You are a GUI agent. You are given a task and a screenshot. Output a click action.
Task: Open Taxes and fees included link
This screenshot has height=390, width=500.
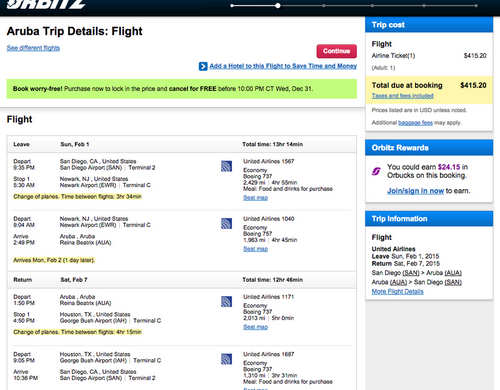403,96
